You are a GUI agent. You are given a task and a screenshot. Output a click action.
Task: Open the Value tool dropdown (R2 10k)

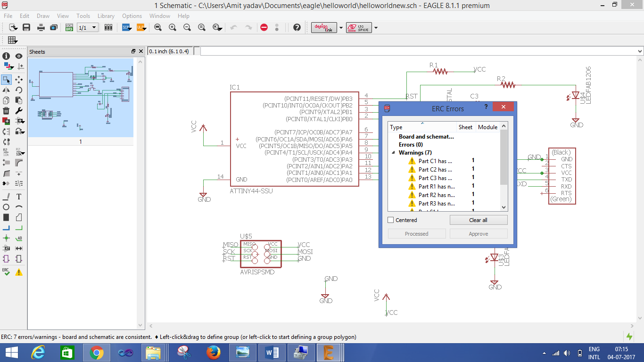coord(20,152)
